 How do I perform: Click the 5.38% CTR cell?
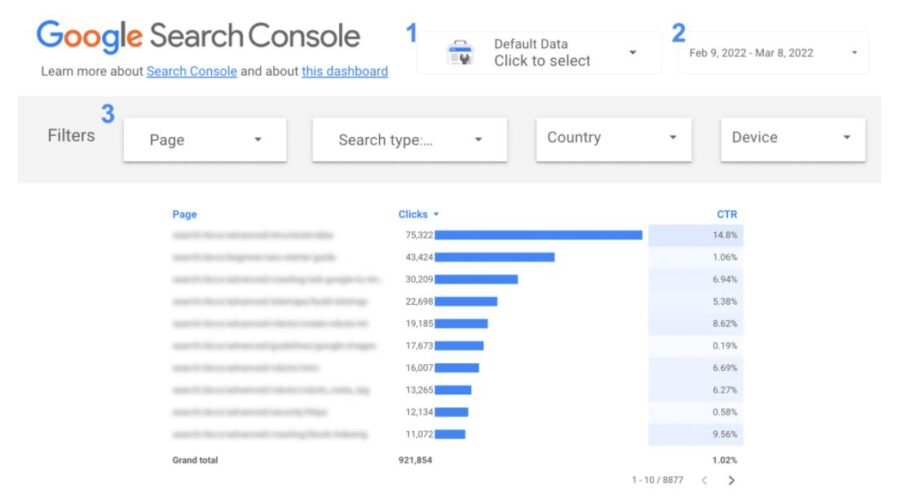(x=696, y=301)
